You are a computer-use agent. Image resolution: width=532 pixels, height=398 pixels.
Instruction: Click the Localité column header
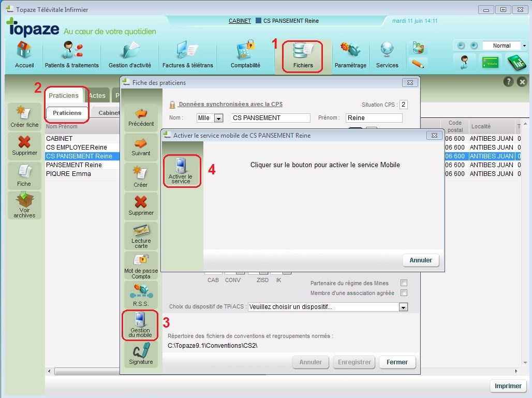click(492, 126)
